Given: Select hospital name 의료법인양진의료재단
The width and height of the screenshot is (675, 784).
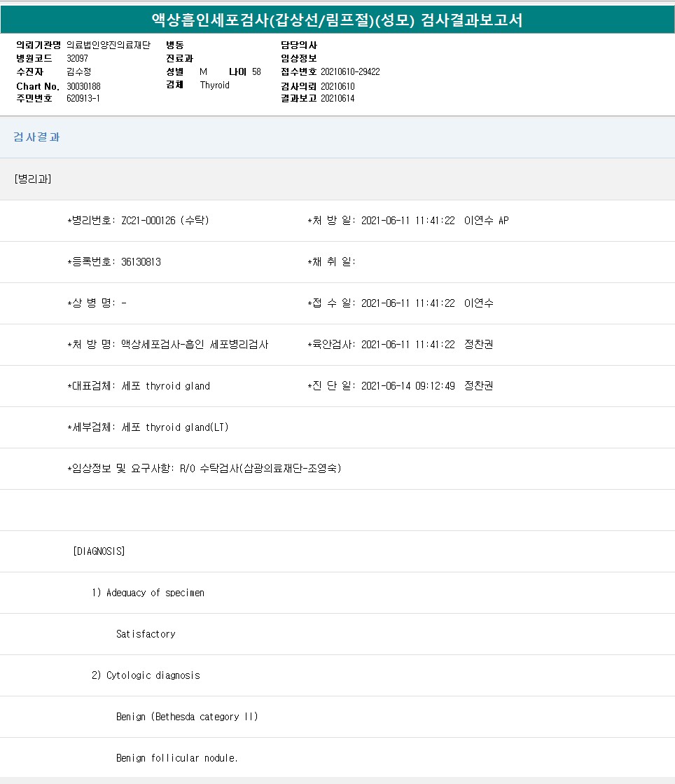Looking at the screenshot, I should pyautogui.click(x=109, y=45).
